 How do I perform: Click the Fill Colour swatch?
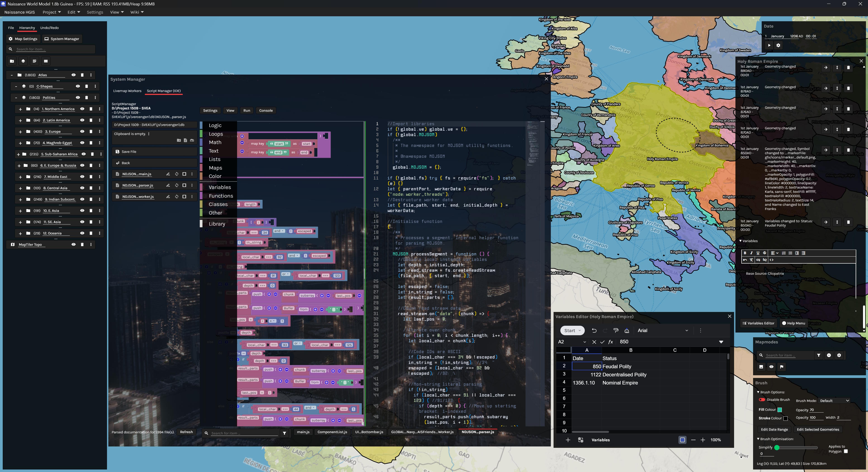pyautogui.click(x=779, y=410)
